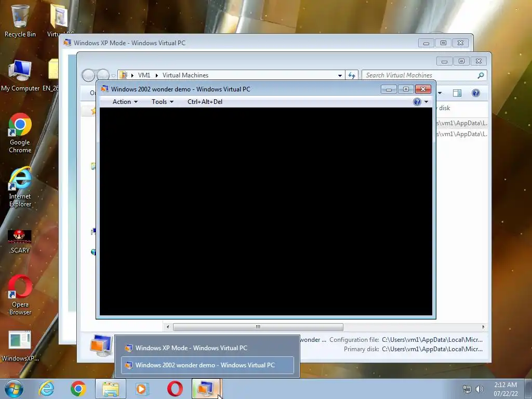Click the scrollbar right arrow in Explorer
This screenshot has width=532, height=399.
pos(483,327)
